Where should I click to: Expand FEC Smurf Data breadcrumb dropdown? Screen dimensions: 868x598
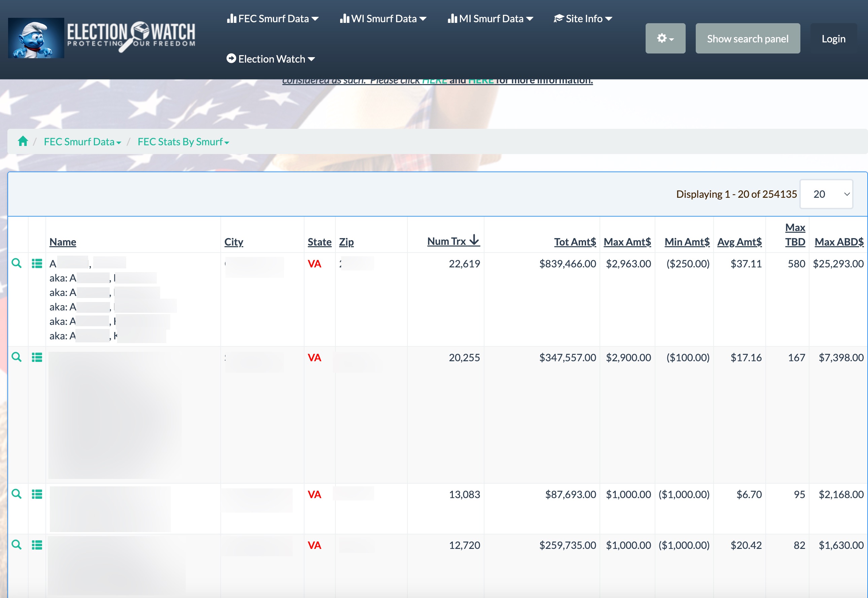click(x=82, y=142)
